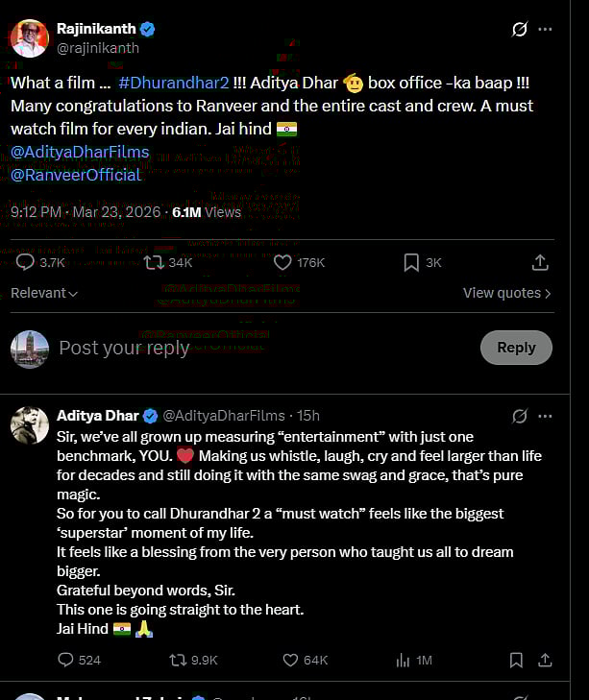Viewport: 589px width, 700px height.
Task: Bookmark Rajinikanth's post with 3K bookmarks
Action: [411, 262]
